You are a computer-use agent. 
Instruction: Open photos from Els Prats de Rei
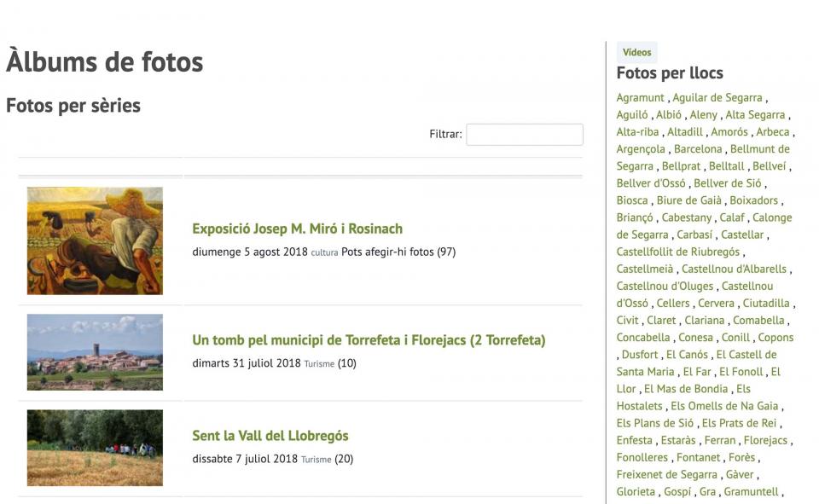[739, 423]
